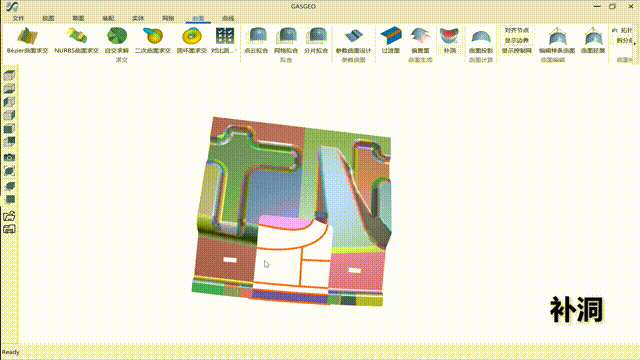Click the save disk icon in left toolbar

coord(9,229)
